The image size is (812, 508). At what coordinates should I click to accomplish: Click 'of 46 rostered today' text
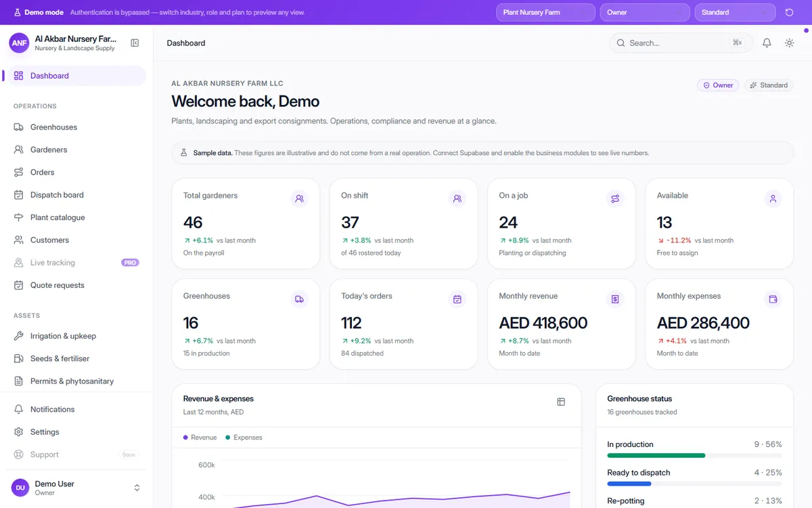coord(371,253)
